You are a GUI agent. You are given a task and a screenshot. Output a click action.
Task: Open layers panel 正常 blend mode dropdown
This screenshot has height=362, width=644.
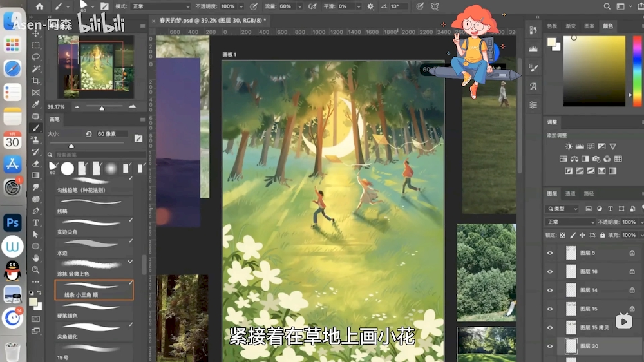(571, 222)
